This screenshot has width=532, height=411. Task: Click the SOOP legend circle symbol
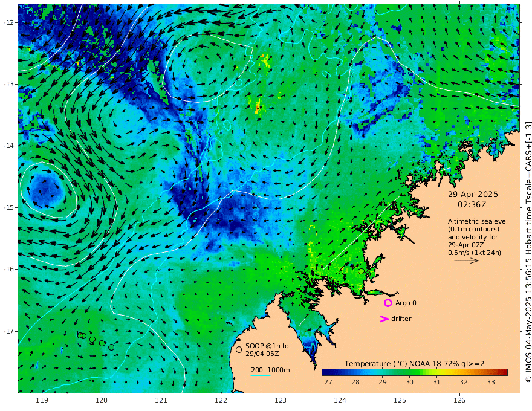tap(239, 349)
